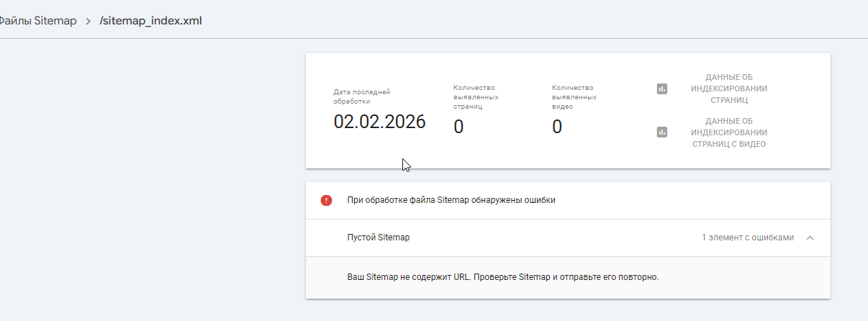Go back to Файлы Sitemap breadcrumb

38,21
